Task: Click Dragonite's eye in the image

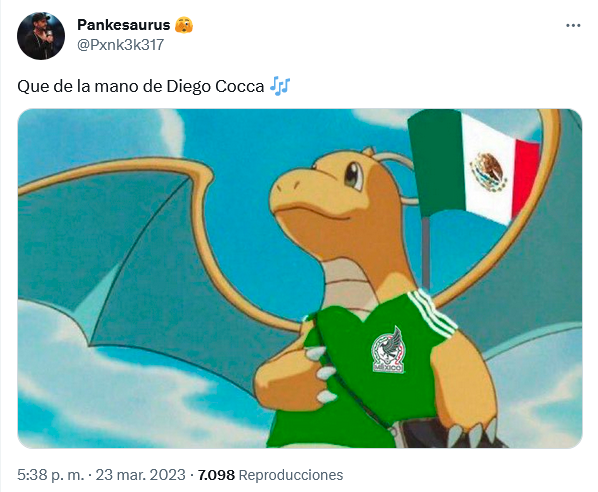Action: [354, 176]
